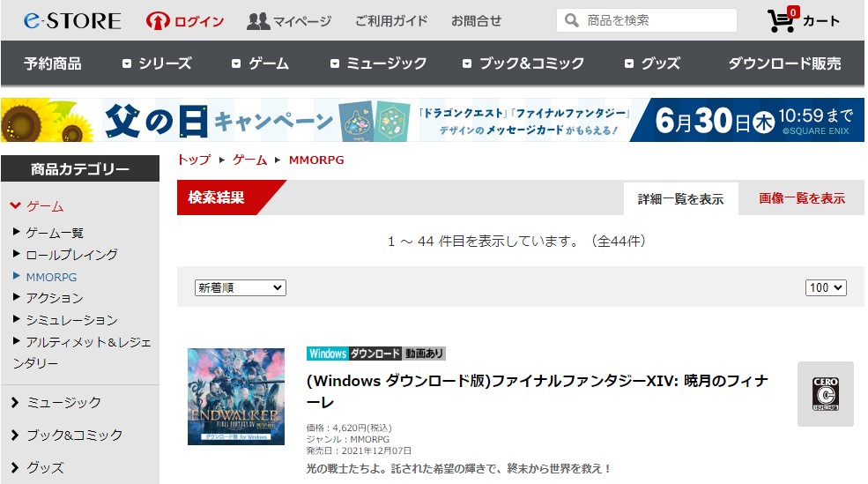Click the ジャンル:MMORPG text
This screenshot has height=484, width=868.
pos(348,439)
